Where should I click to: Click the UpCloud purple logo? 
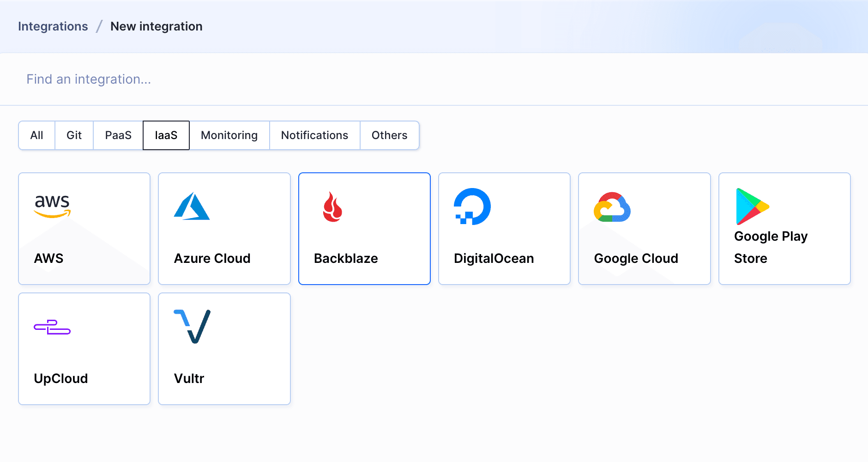[52, 327]
